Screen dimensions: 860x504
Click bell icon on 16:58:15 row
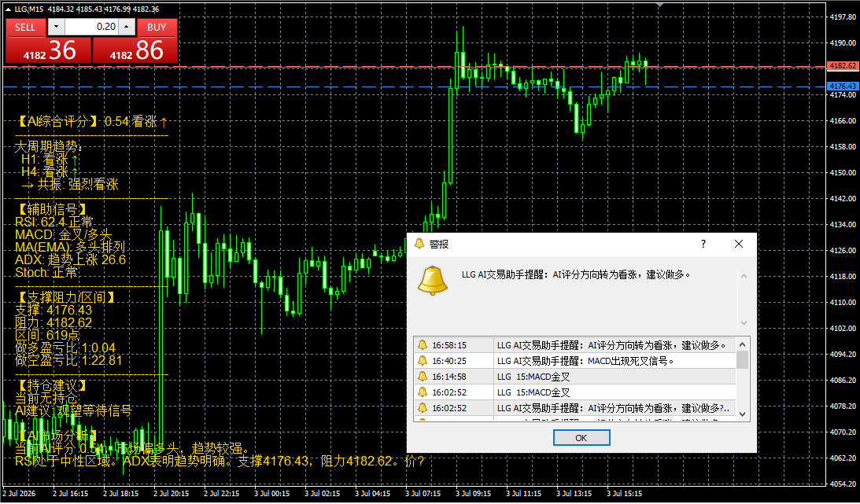point(423,345)
